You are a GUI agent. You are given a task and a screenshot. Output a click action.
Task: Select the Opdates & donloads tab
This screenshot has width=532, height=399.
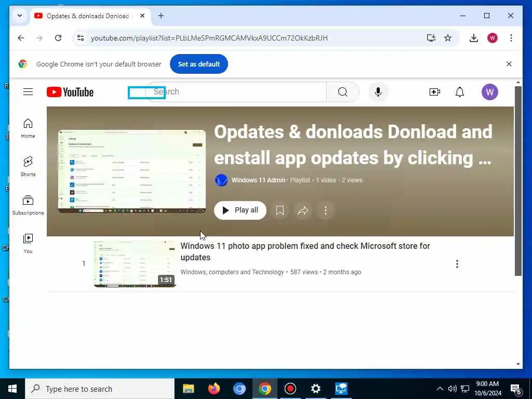[x=87, y=16]
